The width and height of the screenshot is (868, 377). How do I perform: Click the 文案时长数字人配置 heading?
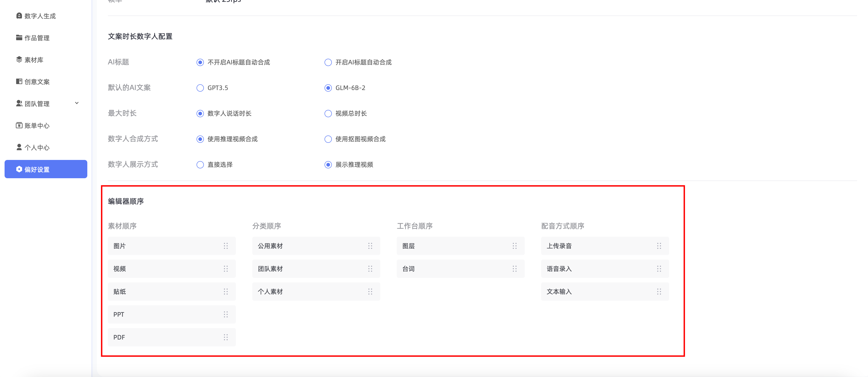[x=140, y=36]
